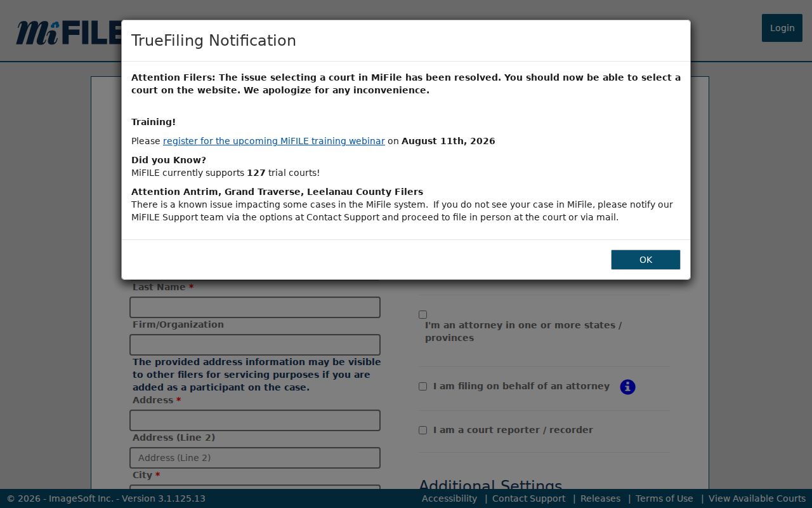Click the MiFILE logo

coord(69,32)
